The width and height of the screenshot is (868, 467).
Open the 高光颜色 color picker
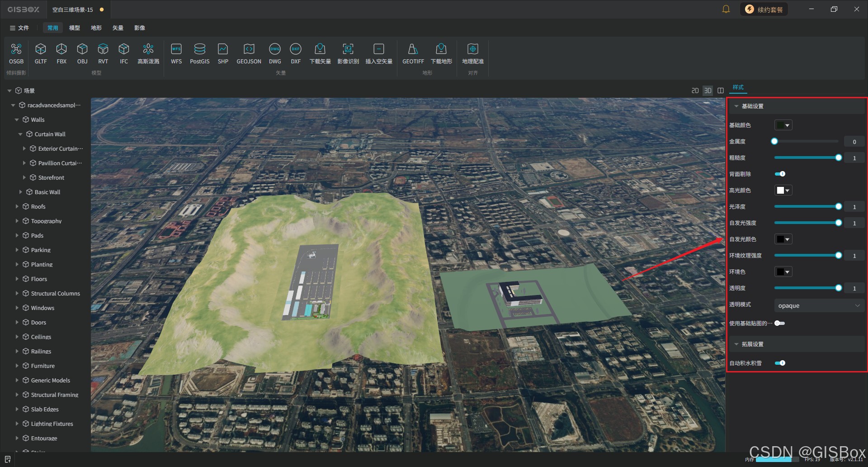point(783,191)
